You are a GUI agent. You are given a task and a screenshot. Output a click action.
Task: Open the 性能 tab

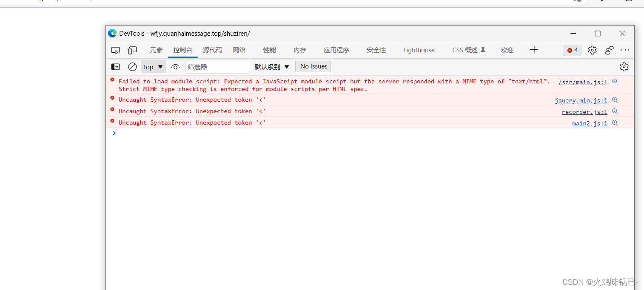click(x=269, y=50)
